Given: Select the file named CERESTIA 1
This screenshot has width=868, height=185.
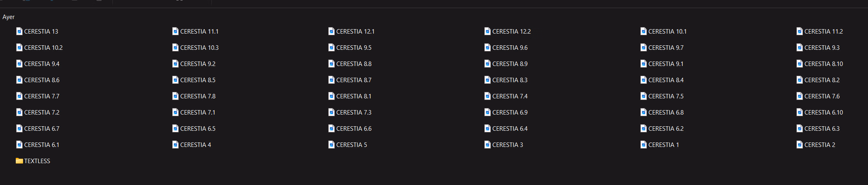Looking at the screenshot, I should pos(659,145).
